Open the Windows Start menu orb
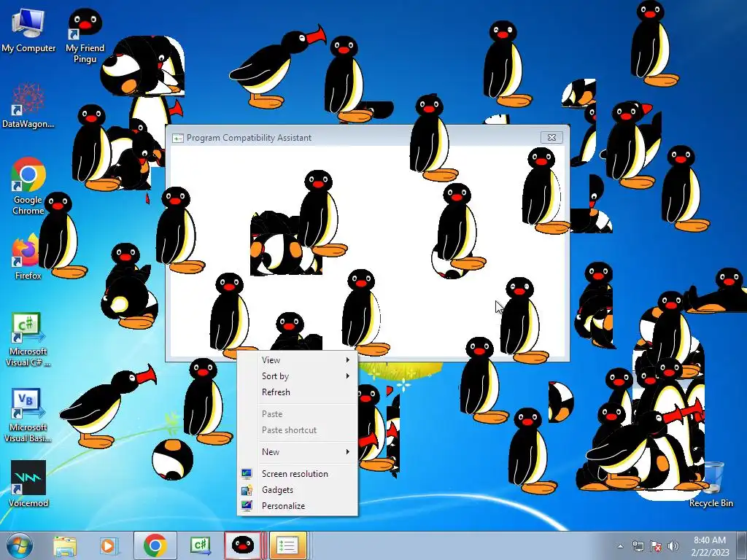Image resolution: width=747 pixels, height=560 pixels. click(19, 545)
